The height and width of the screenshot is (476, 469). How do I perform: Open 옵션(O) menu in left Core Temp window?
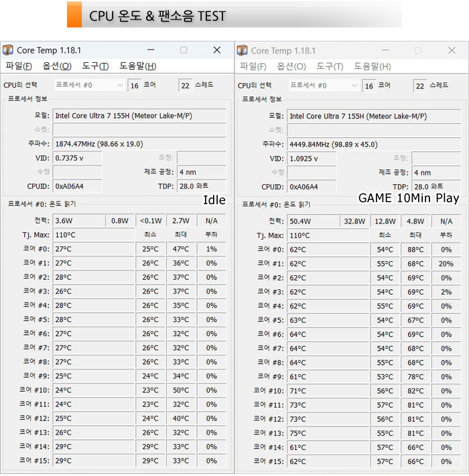[57, 66]
